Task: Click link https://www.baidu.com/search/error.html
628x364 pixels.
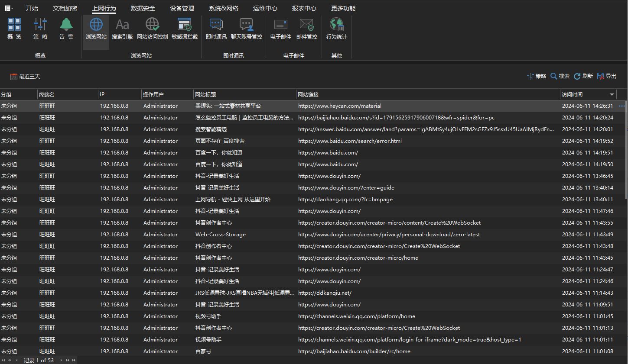Action: coord(350,141)
